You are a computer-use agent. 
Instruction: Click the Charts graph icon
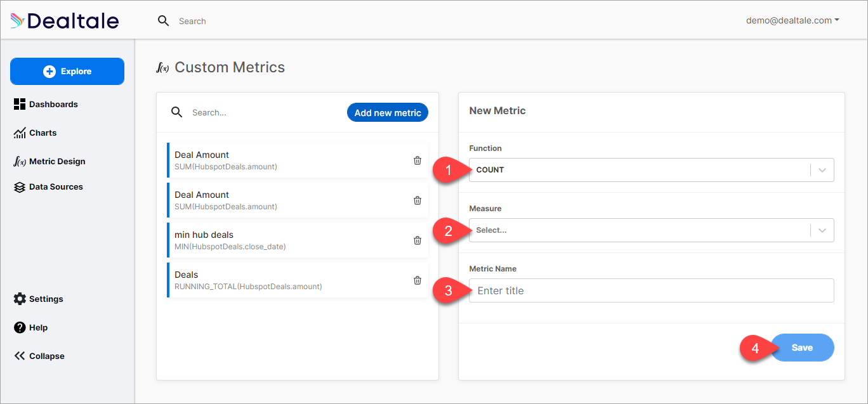point(20,133)
